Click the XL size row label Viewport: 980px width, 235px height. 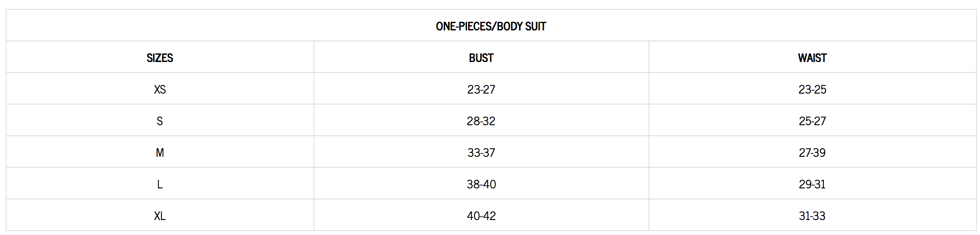(160, 216)
